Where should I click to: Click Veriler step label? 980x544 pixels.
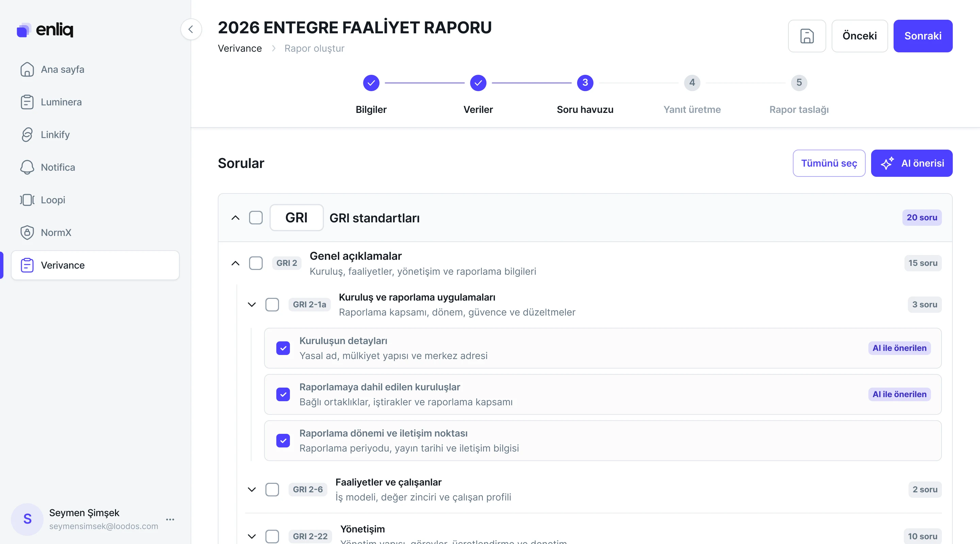pyautogui.click(x=478, y=109)
